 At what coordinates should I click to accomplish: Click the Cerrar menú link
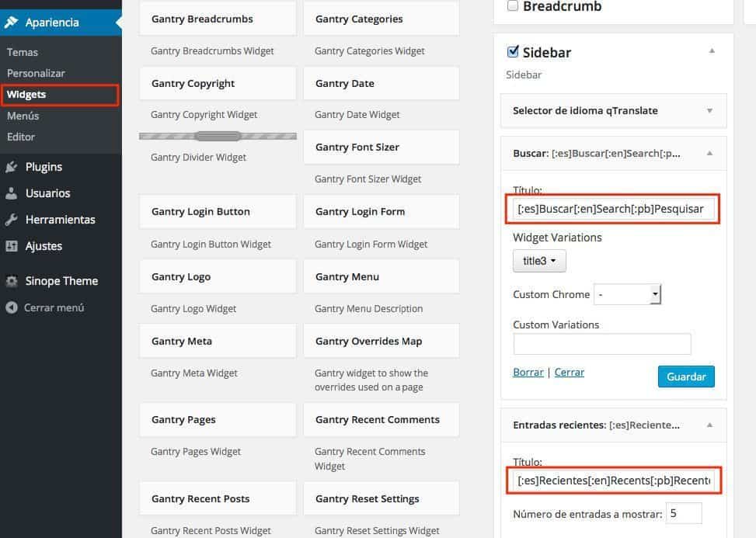click(x=54, y=307)
